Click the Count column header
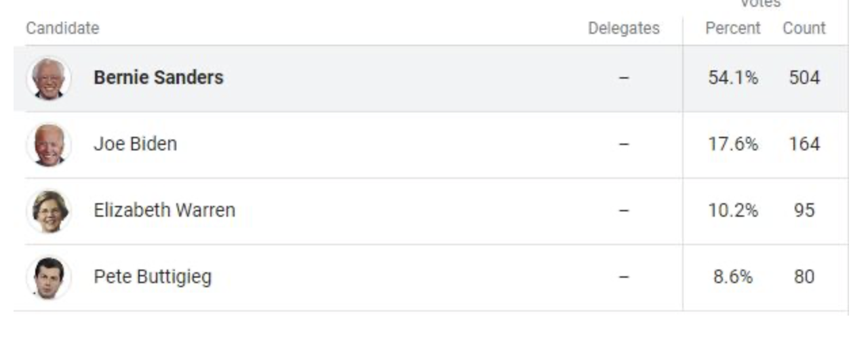Image resolution: width=868 pixels, height=340 pixels. [x=804, y=28]
